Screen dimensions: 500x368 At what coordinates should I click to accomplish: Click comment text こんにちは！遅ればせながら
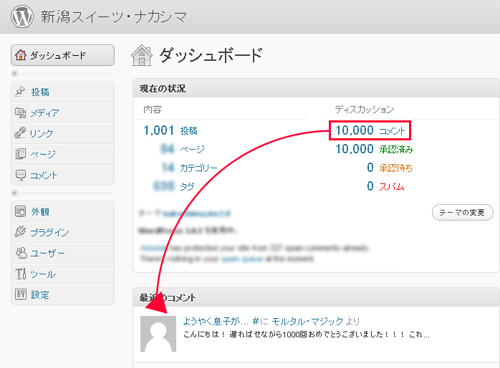pos(306,335)
